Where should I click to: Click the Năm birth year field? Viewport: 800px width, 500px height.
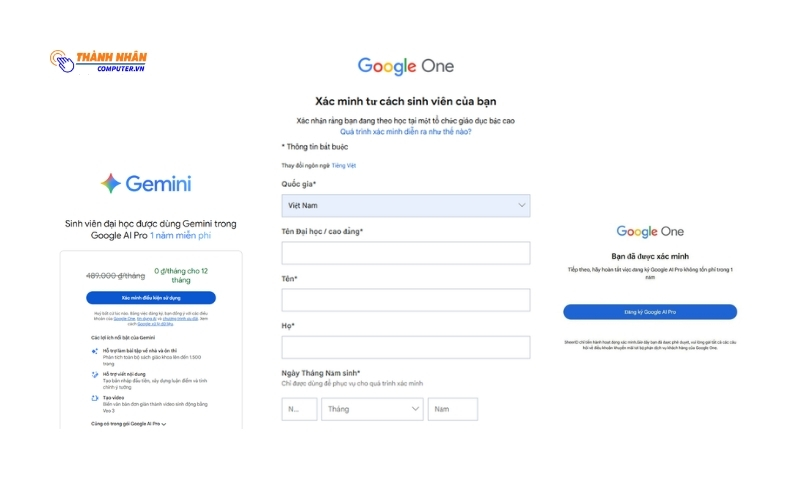tap(452, 409)
